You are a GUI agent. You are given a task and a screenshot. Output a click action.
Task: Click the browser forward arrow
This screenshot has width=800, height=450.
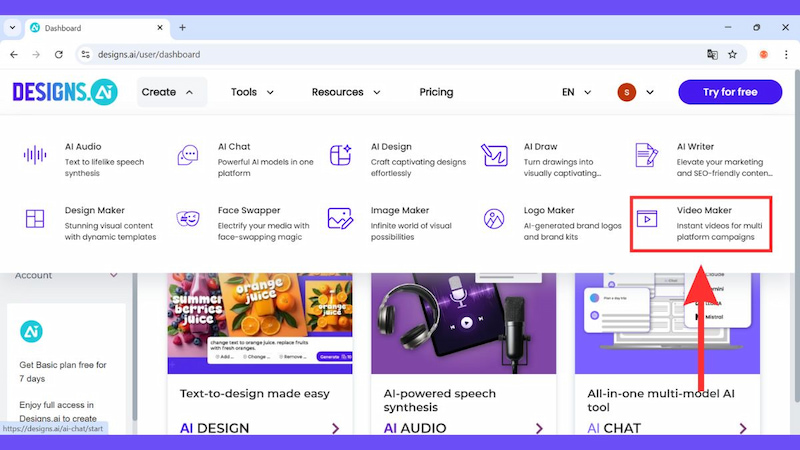point(36,55)
